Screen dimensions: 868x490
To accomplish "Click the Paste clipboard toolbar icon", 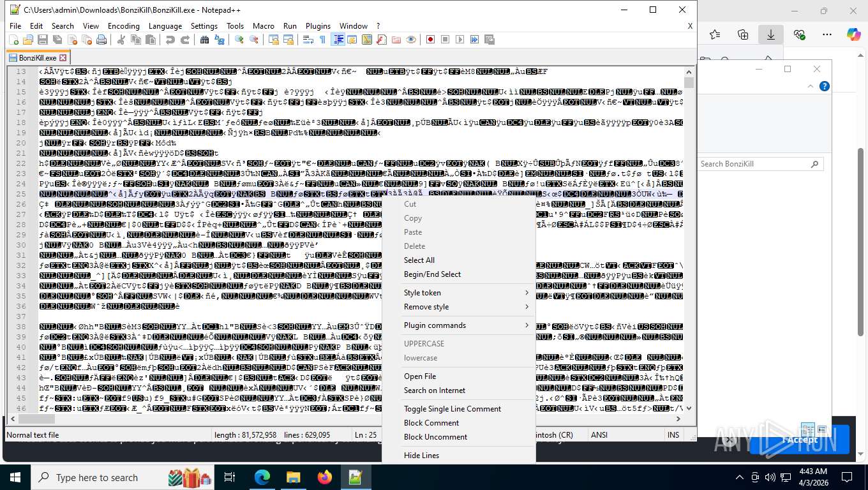I will coord(151,40).
